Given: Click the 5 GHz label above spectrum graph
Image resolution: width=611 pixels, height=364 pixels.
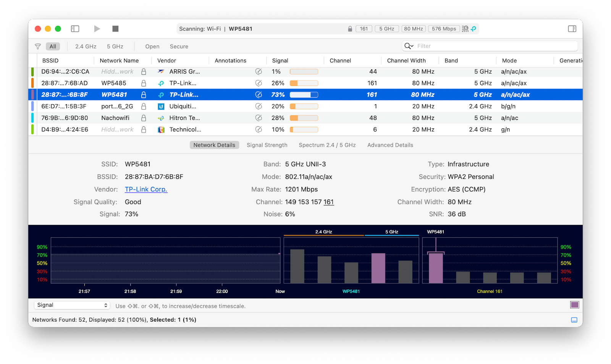Looking at the screenshot, I should click(x=392, y=232).
